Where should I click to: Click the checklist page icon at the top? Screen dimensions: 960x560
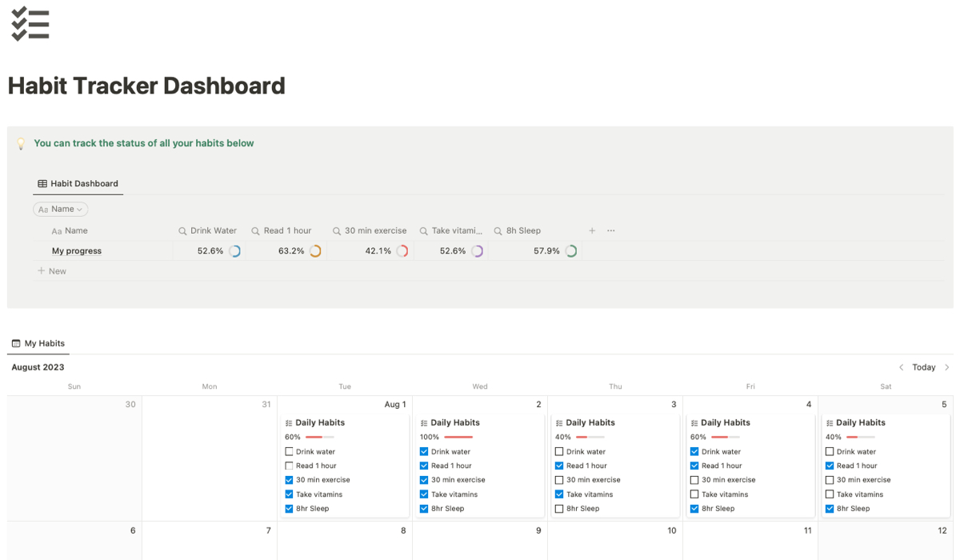[x=30, y=24]
